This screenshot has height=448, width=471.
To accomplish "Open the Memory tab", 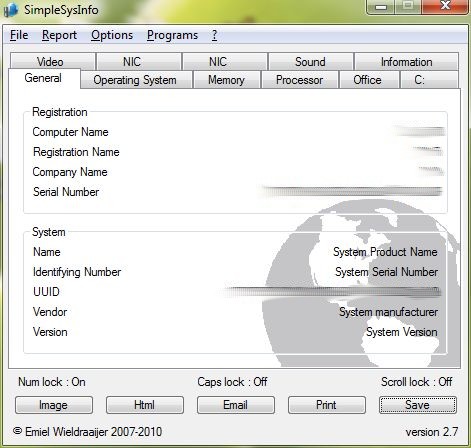I will point(226,80).
